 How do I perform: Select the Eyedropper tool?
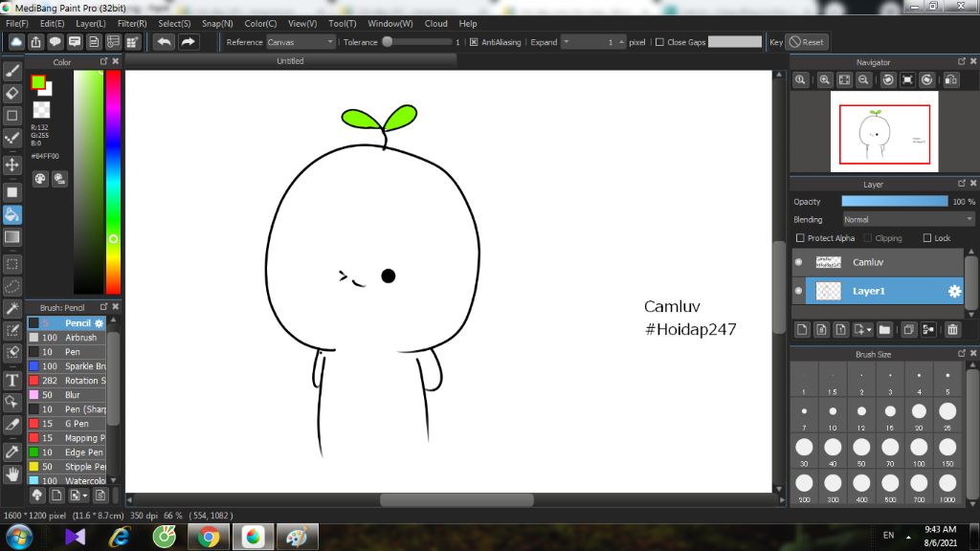11,452
